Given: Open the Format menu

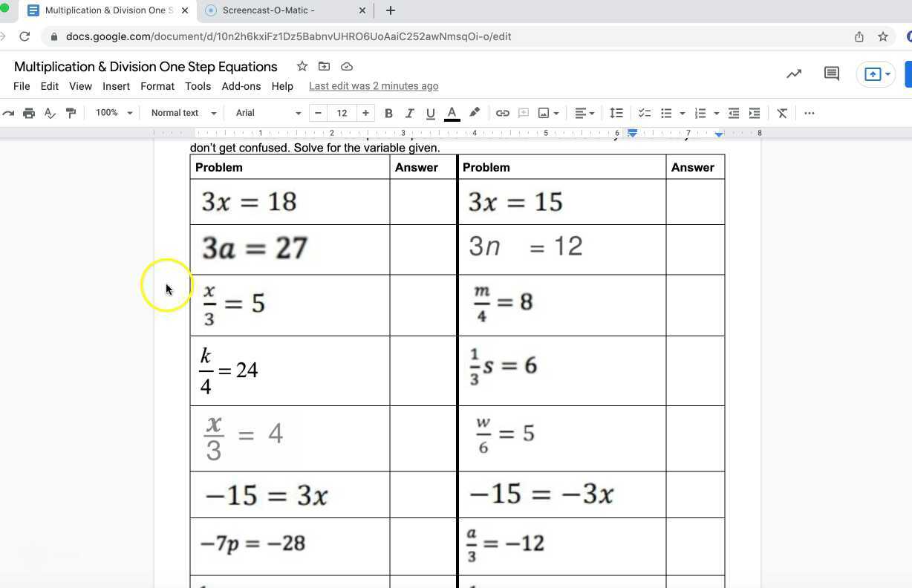Looking at the screenshot, I should pyautogui.click(x=157, y=86).
